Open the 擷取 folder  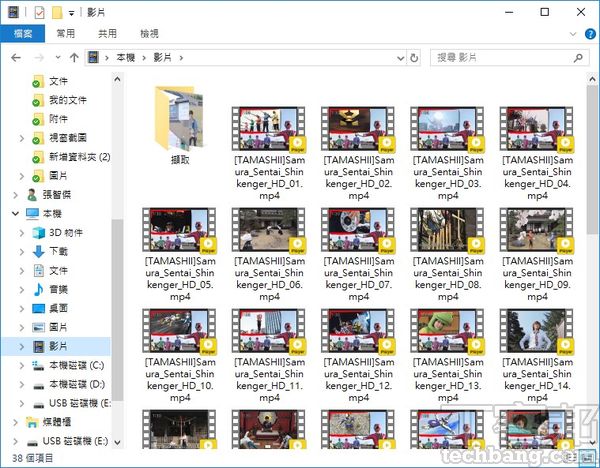pos(180,126)
